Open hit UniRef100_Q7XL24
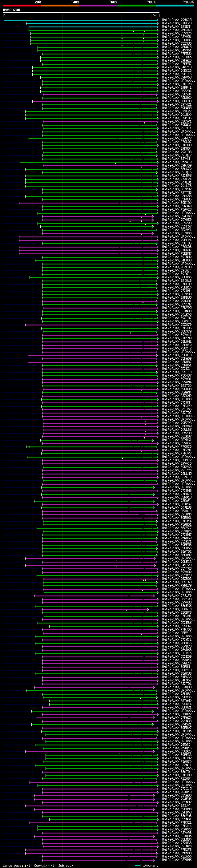197x868 pixels. (177, 179)
